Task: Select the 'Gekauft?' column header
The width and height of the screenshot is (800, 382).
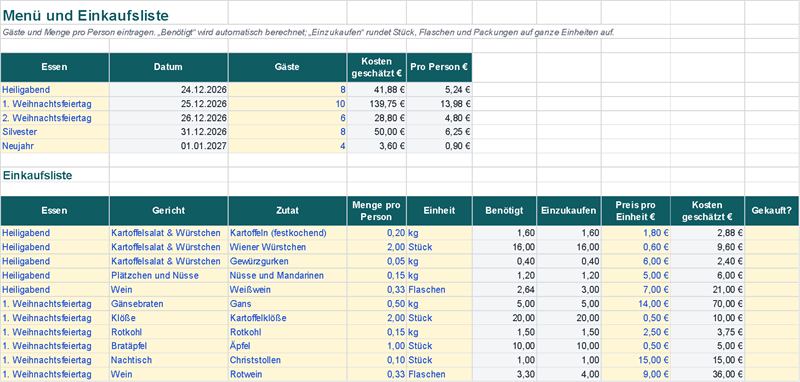Action: tap(772, 211)
